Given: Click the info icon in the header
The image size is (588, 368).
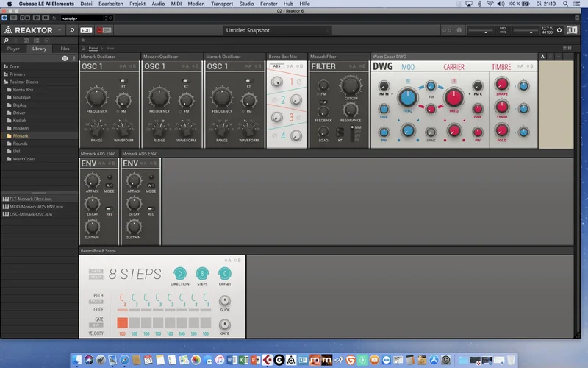Looking at the screenshot, I should [459, 30].
